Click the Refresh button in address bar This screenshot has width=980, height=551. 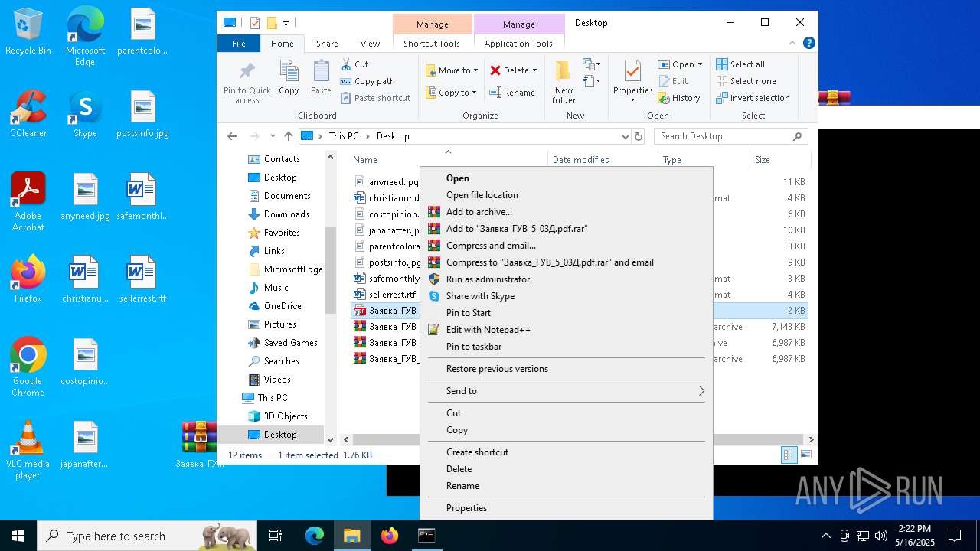(x=639, y=136)
